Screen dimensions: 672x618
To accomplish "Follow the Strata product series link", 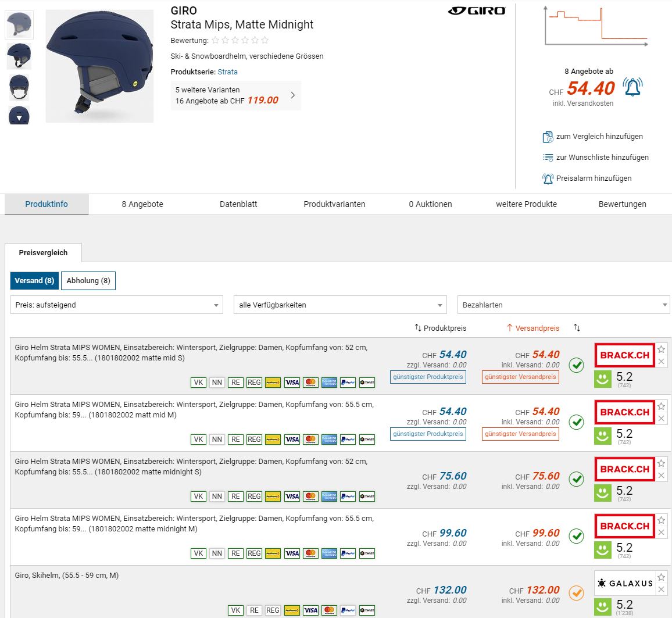I will pos(227,72).
